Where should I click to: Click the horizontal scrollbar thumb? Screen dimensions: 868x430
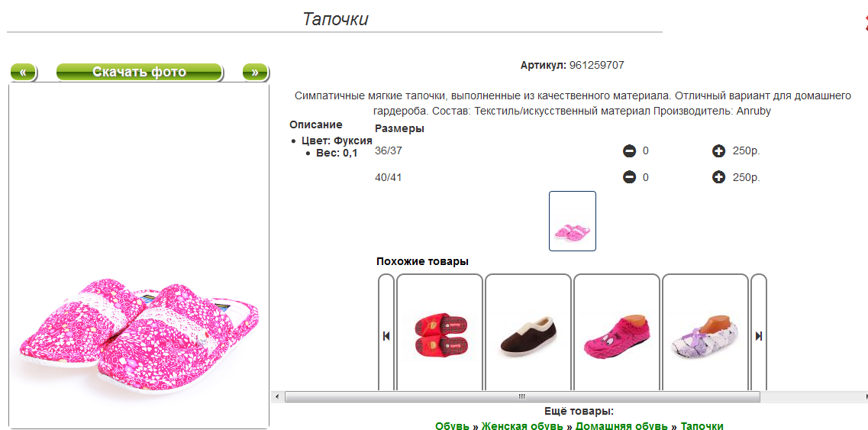(x=522, y=396)
